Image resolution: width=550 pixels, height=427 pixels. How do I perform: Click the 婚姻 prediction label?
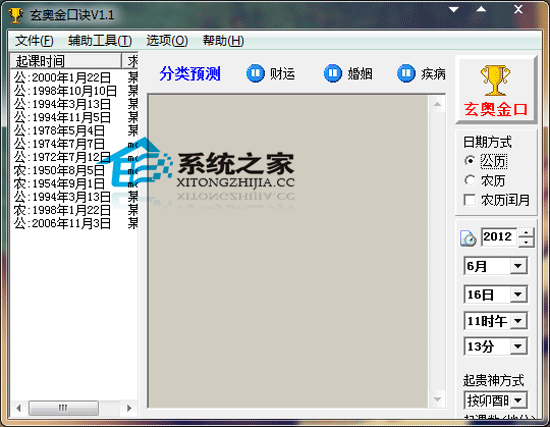(360, 74)
